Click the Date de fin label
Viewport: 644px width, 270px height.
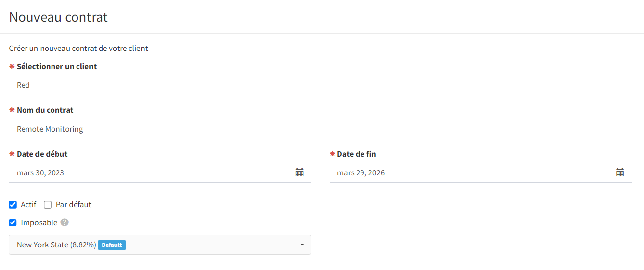click(x=357, y=154)
